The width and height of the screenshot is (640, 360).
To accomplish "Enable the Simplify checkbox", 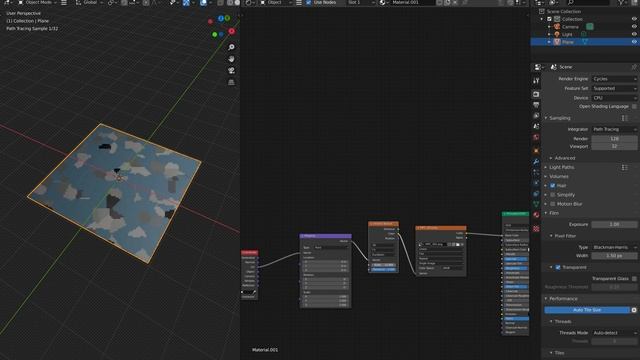I will pos(553,195).
